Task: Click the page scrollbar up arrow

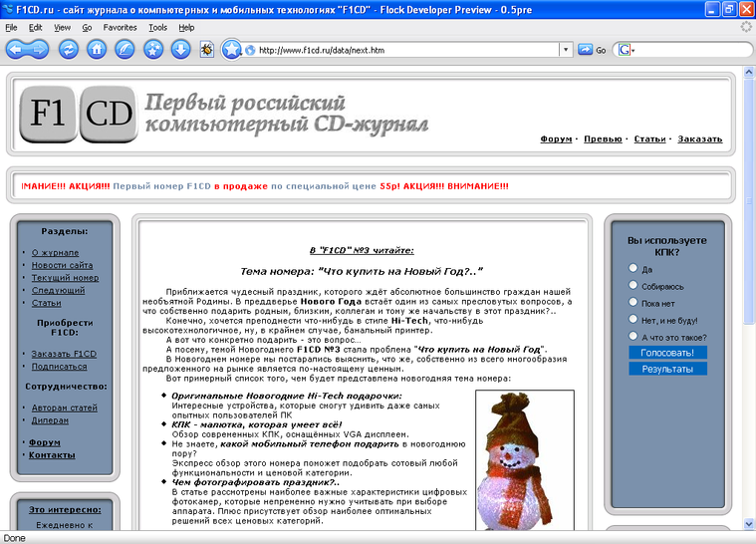Action: coord(749,73)
